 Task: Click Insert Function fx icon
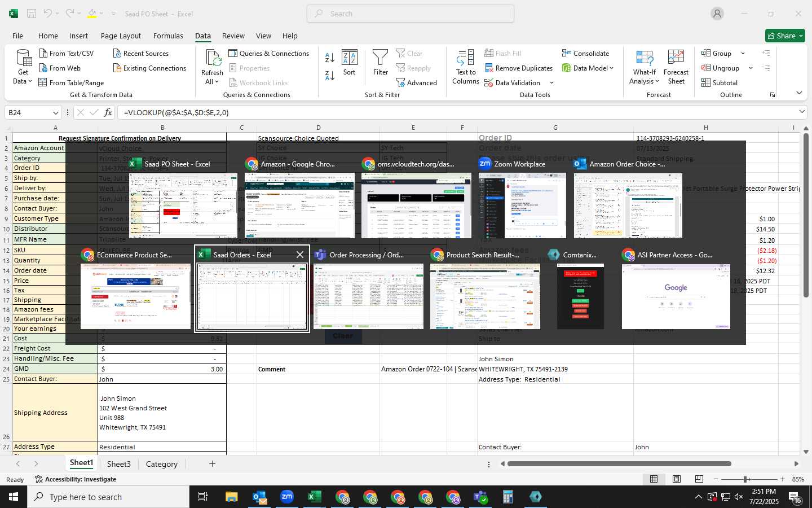108,112
